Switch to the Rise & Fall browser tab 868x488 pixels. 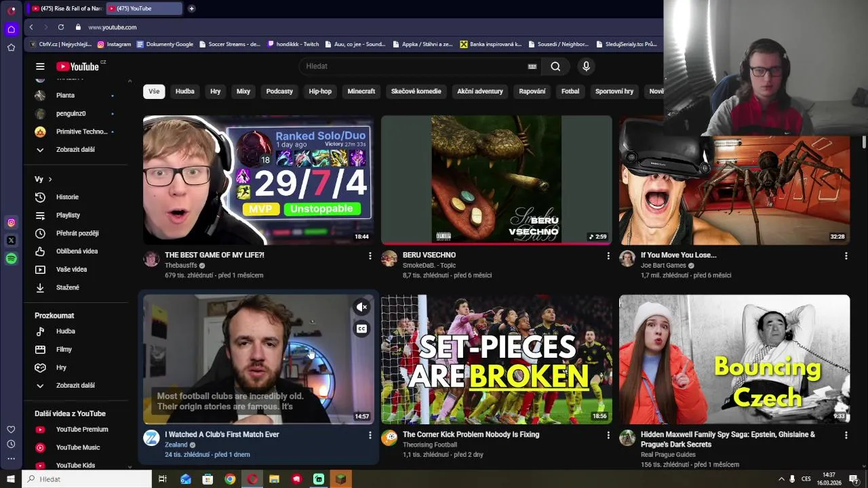coord(66,8)
